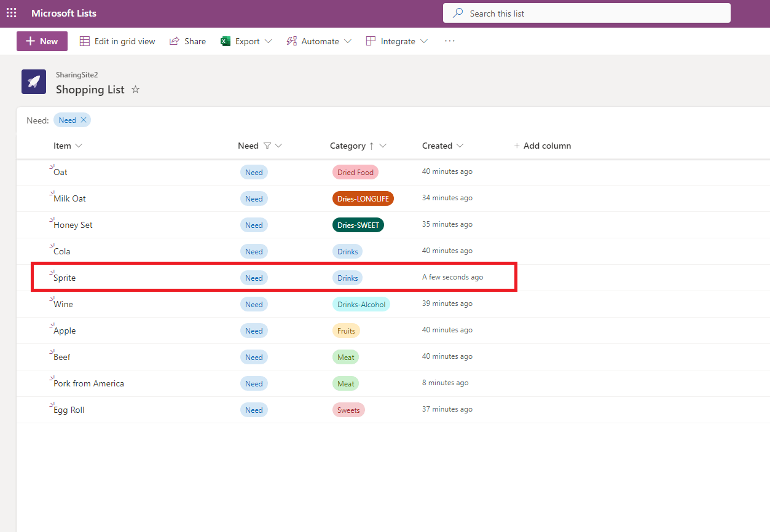The width and height of the screenshot is (770, 532).
Task: Click the Automate flow icon
Action: point(292,41)
